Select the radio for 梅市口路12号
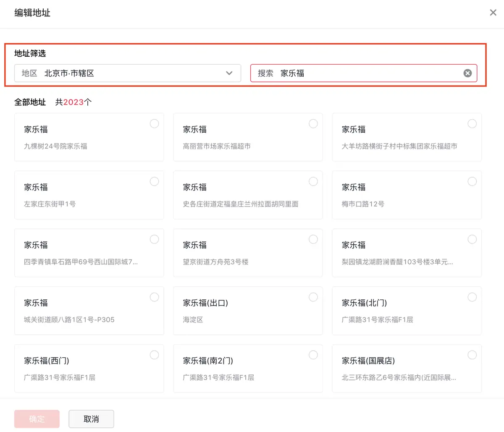This screenshot has height=432, width=504. pyautogui.click(x=472, y=181)
